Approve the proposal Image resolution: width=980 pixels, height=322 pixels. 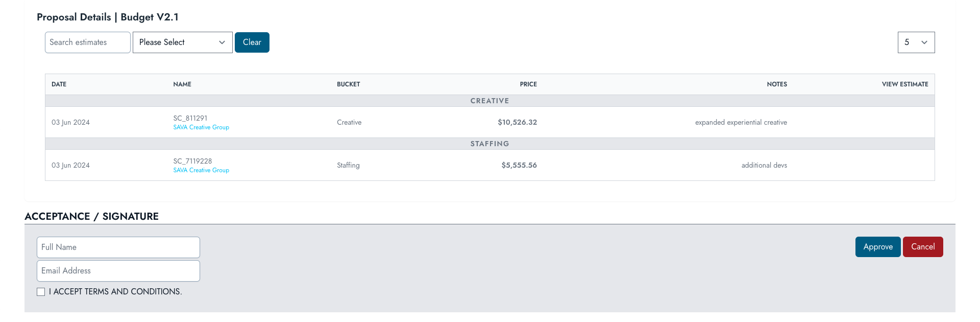click(x=877, y=247)
